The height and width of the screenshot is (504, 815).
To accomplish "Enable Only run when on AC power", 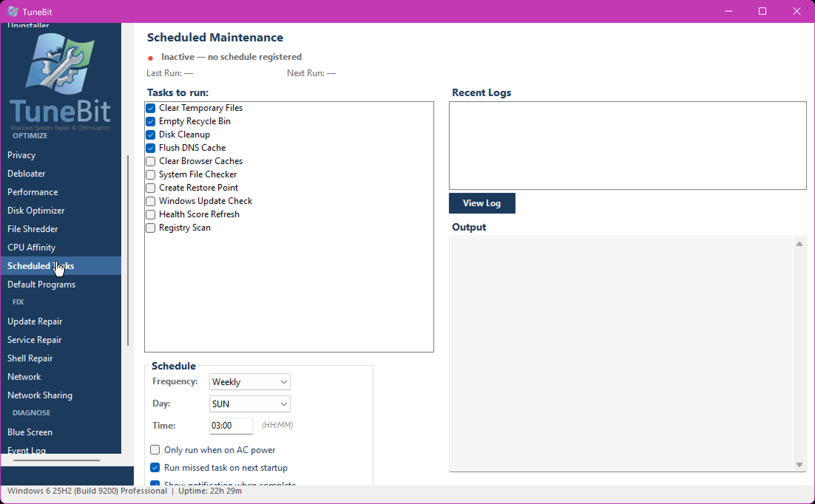I will [155, 450].
